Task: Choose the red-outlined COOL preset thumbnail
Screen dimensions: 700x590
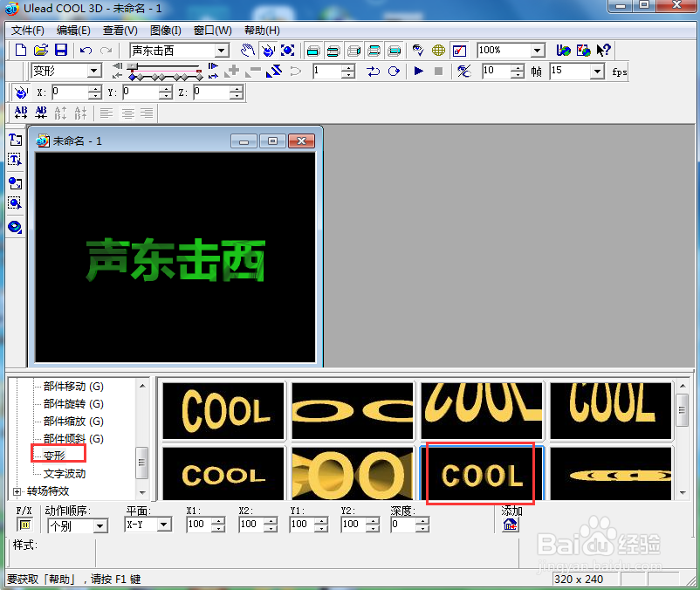Action: (481, 474)
